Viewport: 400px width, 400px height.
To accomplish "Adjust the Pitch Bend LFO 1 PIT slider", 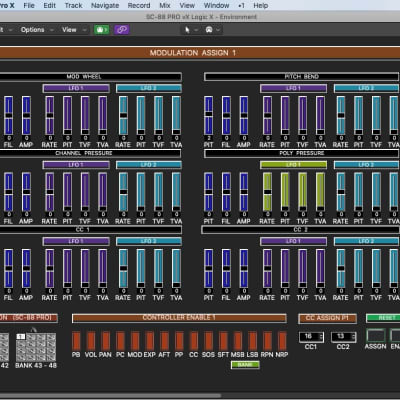I will pyautogui.click(x=285, y=115).
